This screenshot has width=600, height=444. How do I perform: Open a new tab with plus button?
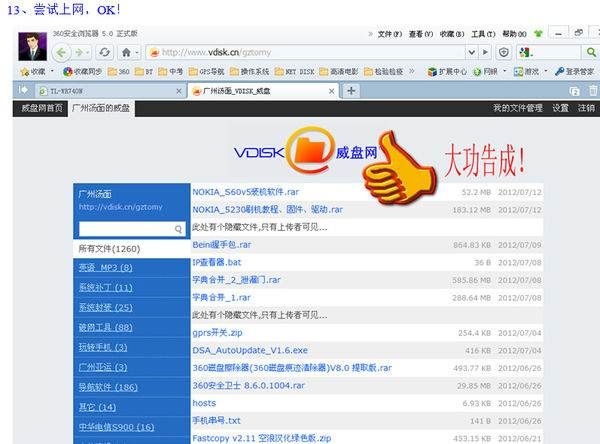click(x=351, y=91)
